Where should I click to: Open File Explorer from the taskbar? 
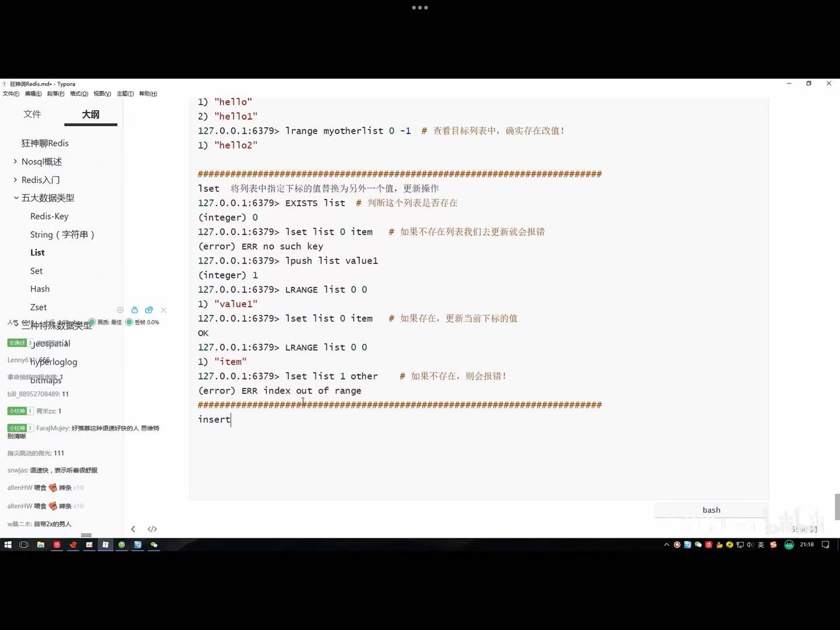pos(40,545)
